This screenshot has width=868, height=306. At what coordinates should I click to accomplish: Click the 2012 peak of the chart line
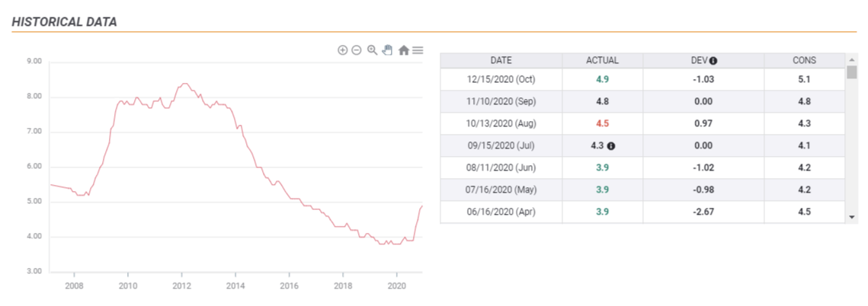click(183, 83)
